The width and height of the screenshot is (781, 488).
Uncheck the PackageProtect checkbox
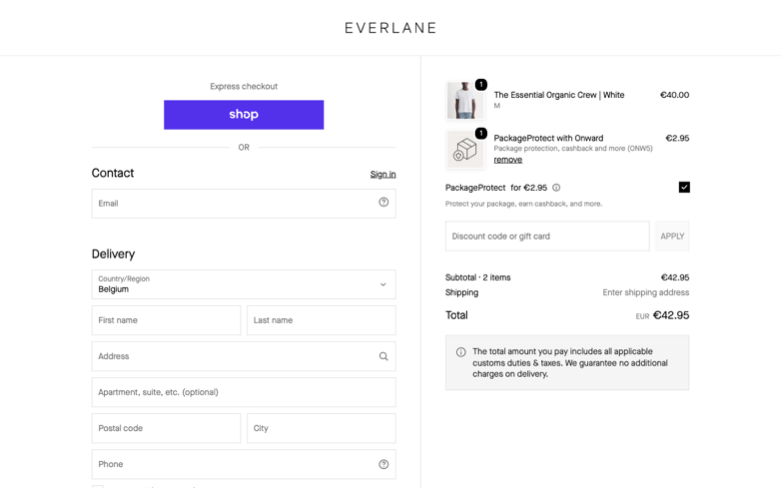(x=684, y=187)
